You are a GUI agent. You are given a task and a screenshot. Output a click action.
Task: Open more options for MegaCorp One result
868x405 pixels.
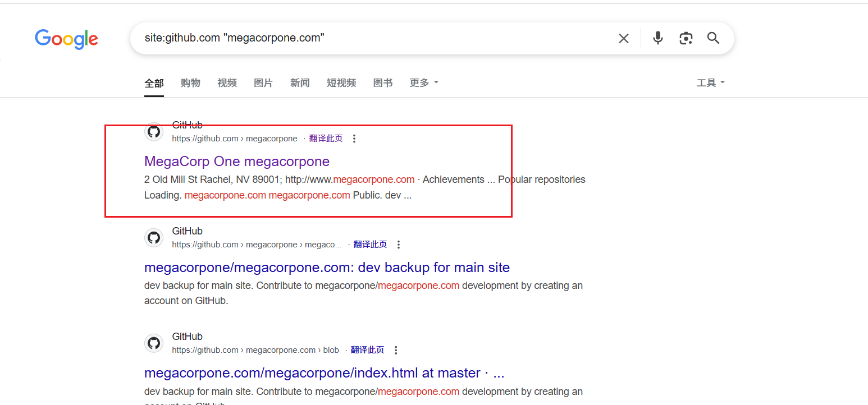click(354, 139)
